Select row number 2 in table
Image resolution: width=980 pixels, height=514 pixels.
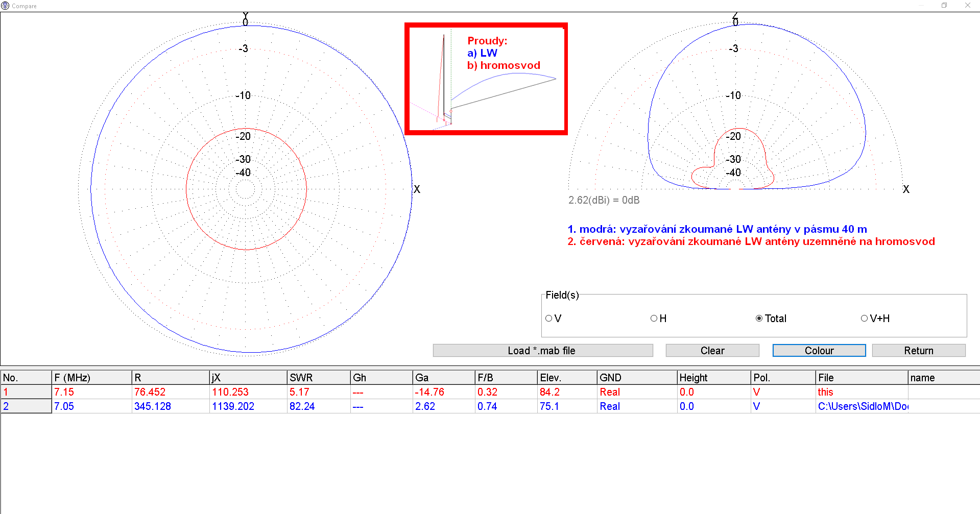coord(26,406)
